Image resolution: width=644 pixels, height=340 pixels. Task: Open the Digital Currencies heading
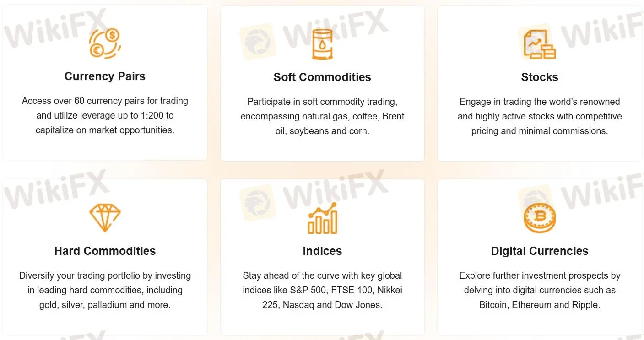(x=540, y=251)
